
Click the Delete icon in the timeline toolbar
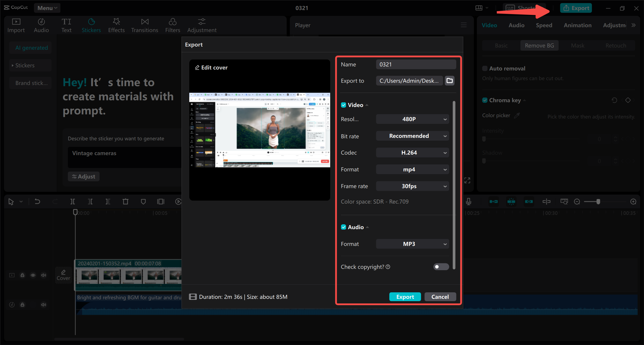click(126, 201)
